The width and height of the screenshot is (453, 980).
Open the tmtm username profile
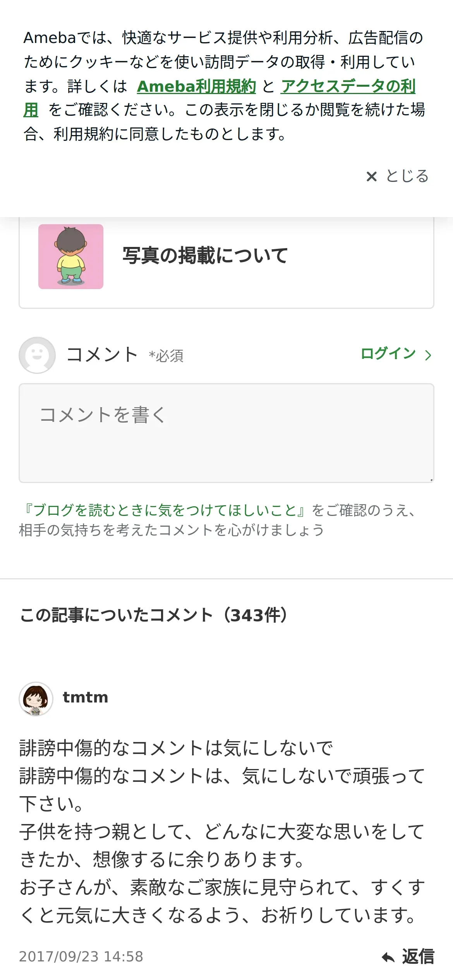[86, 697]
